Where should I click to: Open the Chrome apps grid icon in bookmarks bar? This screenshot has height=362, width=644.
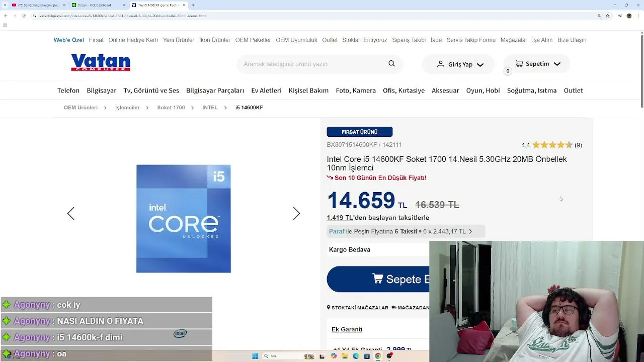pyautogui.click(x=5, y=25)
